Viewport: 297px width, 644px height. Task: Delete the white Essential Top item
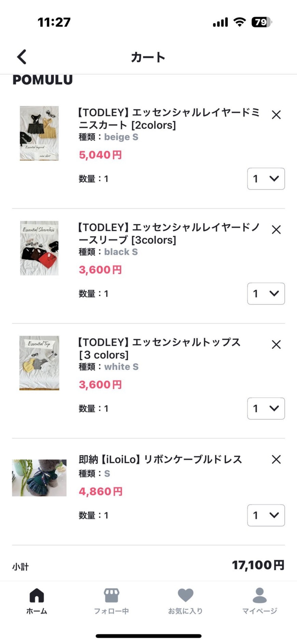click(x=276, y=345)
